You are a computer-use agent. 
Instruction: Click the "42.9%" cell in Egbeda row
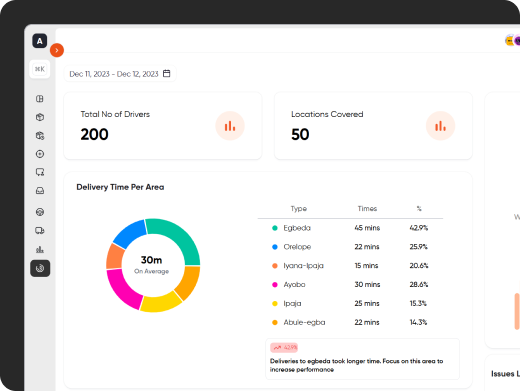(x=419, y=228)
